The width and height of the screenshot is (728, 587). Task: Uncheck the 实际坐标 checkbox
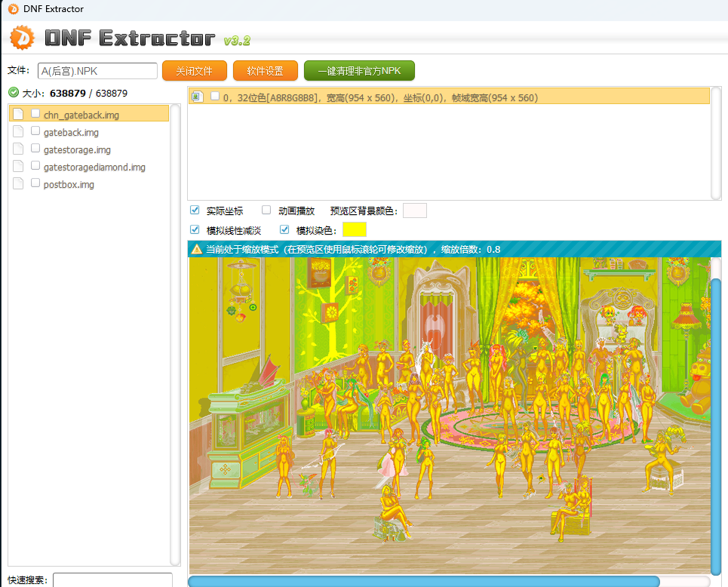pos(195,210)
